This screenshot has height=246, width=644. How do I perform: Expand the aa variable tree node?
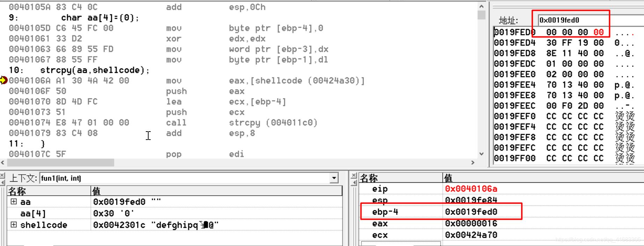(14, 202)
